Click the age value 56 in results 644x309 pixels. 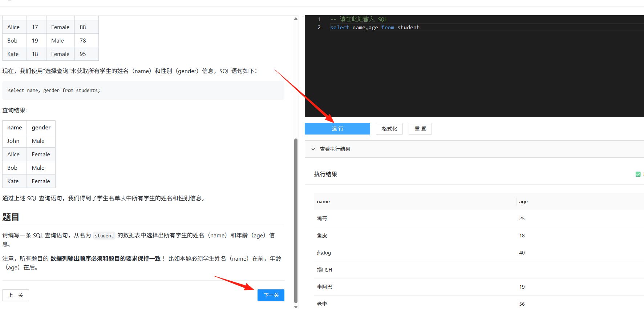(522, 304)
